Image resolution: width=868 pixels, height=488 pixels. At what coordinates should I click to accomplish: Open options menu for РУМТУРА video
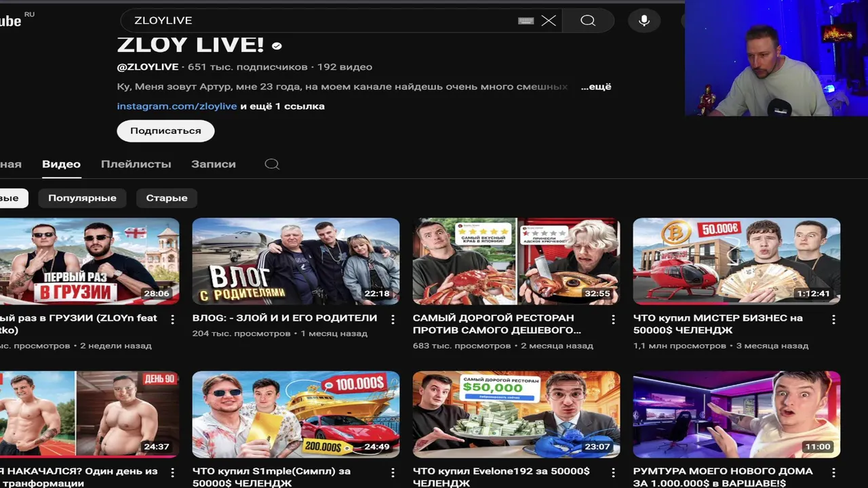833,472
